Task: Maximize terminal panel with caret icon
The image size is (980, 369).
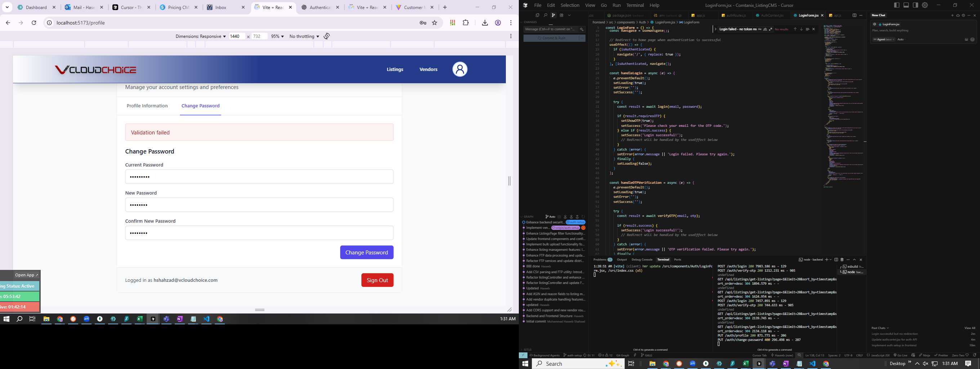Action: [855, 260]
